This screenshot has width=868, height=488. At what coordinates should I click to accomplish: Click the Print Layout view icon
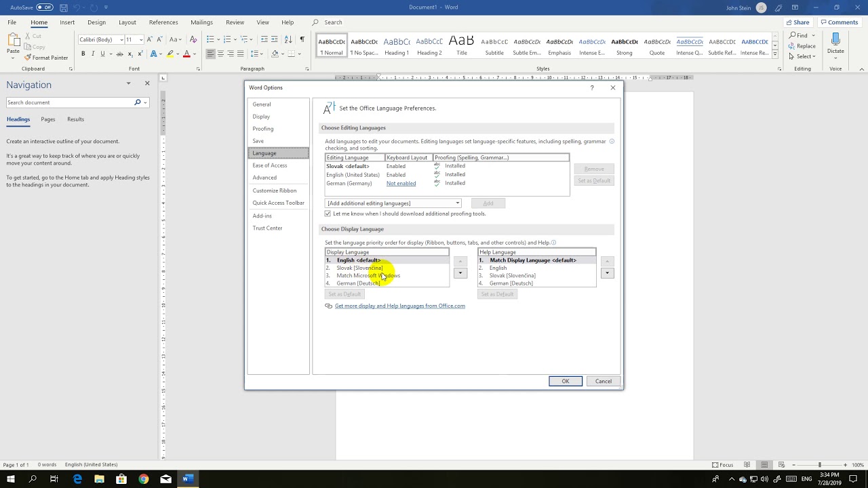coord(764,465)
